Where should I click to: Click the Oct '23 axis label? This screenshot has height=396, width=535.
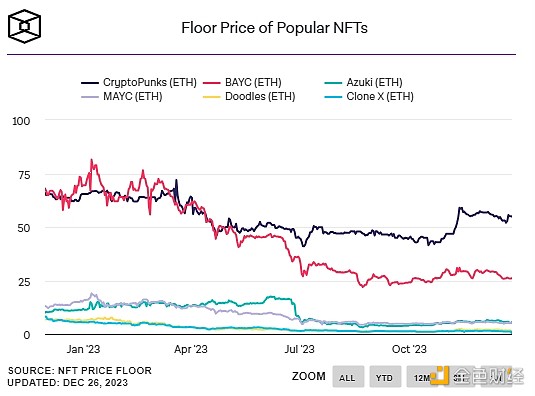coord(409,349)
